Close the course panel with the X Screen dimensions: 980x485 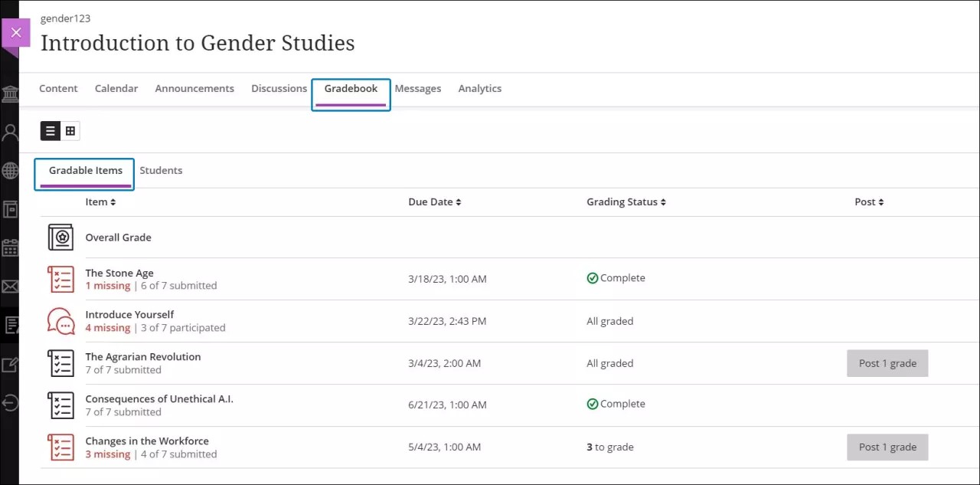[x=16, y=32]
